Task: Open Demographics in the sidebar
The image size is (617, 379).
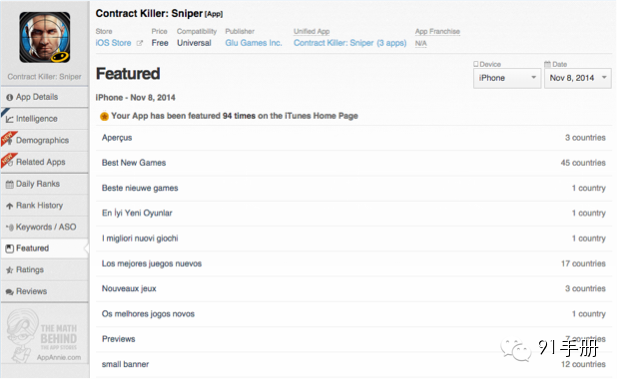Action: tap(44, 140)
